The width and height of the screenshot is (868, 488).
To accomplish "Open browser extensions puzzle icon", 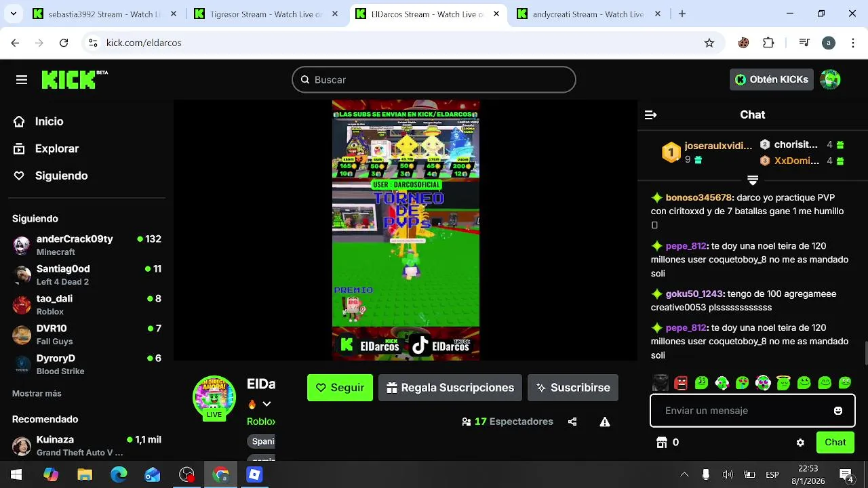I will pos(768,43).
